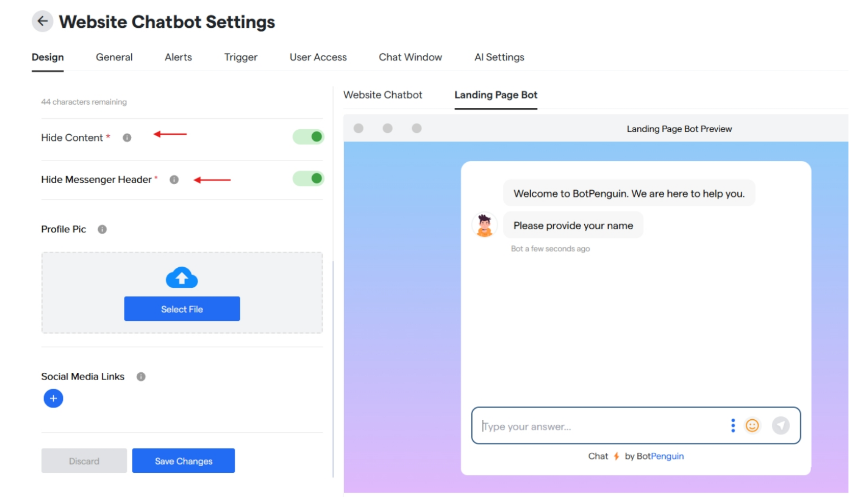The image size is (868, 502).
Task: Toggle Hide Content setting off then leave it
Action: coord(308,136)
